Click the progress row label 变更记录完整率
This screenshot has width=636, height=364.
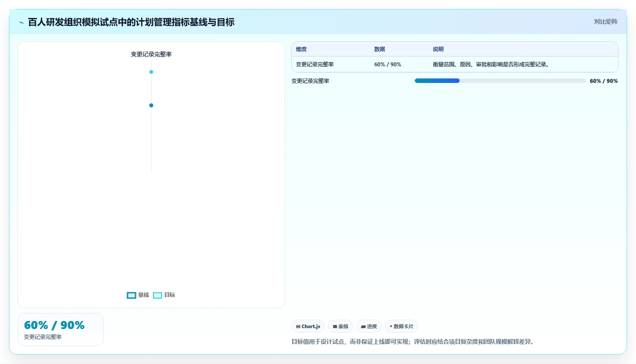[310, 81]
